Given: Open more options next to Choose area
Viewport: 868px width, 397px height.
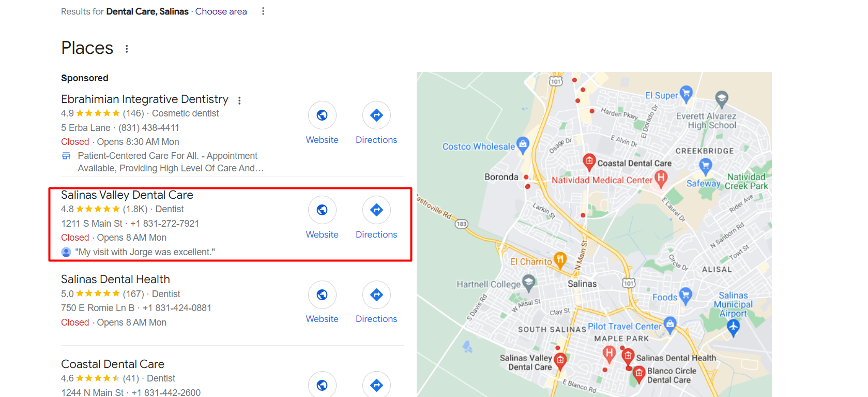Looking at the screenshot, I should tap(263, 11).
